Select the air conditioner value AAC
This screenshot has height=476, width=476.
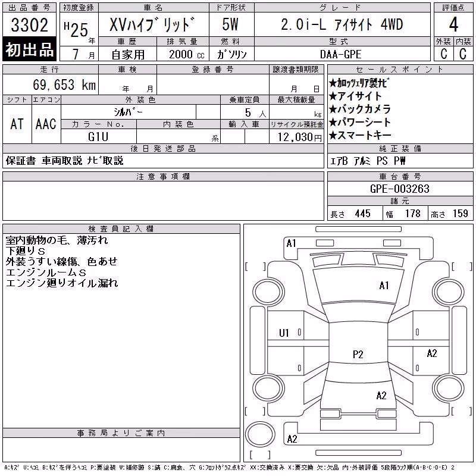coord(46,124)
